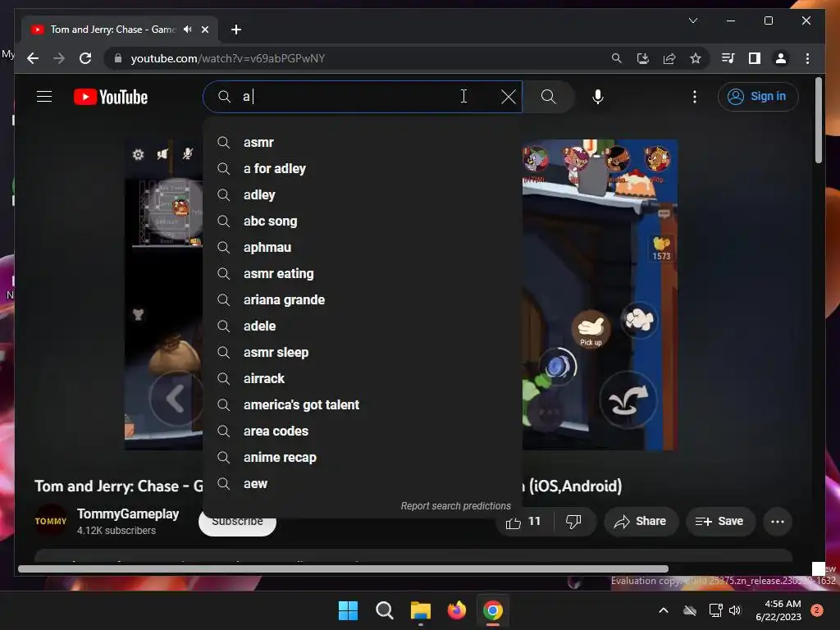Click the horizontal page scrollbar
This screenshot has width=840, height=630.
point(343,569)
